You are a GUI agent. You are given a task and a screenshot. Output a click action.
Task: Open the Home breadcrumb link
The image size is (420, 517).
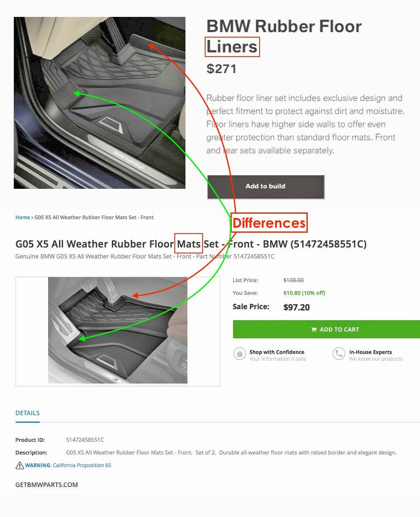click(x=22, y=218)
